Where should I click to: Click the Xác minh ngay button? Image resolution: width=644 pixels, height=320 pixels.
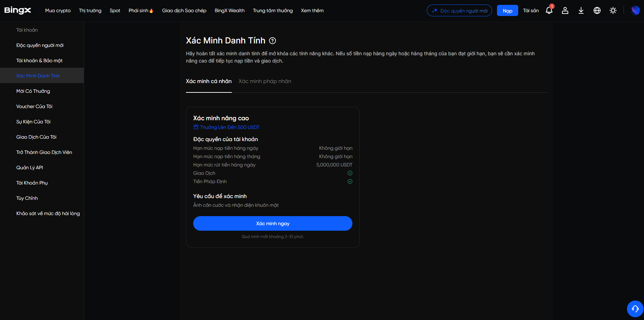[273, 223]
